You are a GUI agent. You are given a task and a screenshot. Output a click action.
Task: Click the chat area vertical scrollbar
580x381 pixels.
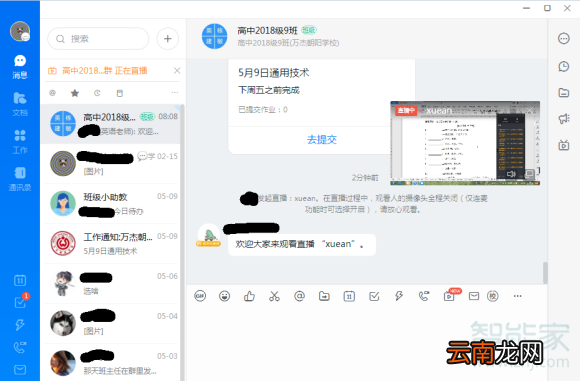(x=545, y=273)
